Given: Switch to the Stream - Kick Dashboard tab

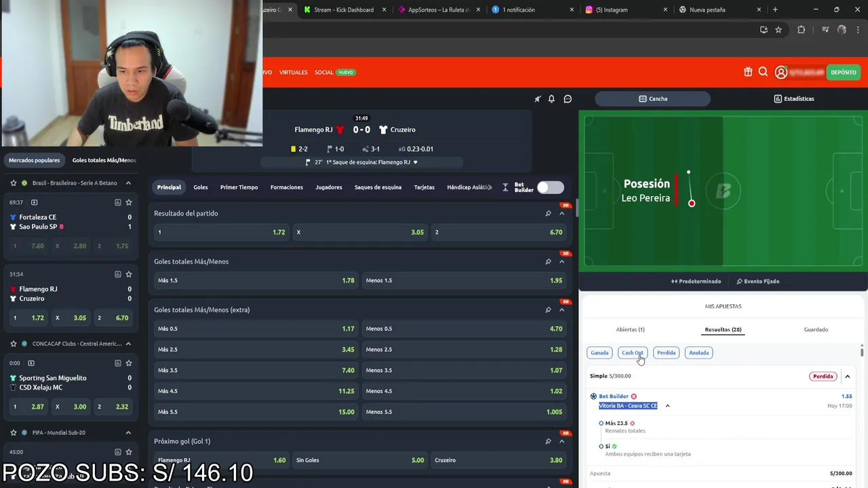Looking at the screenshot, I should (x=346, y=9).
